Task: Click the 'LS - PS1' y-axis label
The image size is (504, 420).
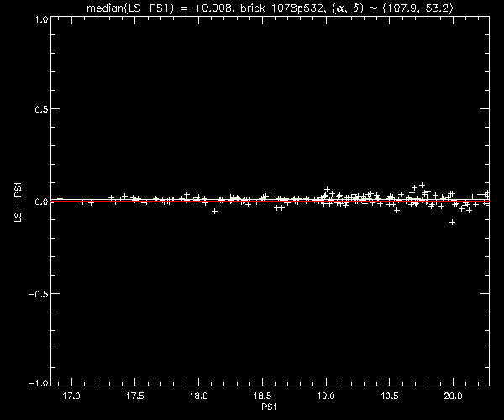Action: pyautogui.click(x=18, y=202)
